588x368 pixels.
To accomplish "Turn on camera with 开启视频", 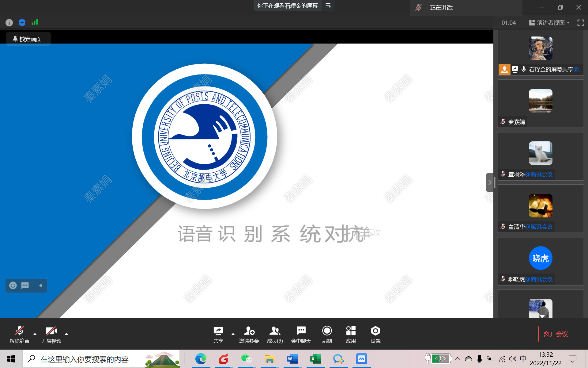I will tap(51, 334).
